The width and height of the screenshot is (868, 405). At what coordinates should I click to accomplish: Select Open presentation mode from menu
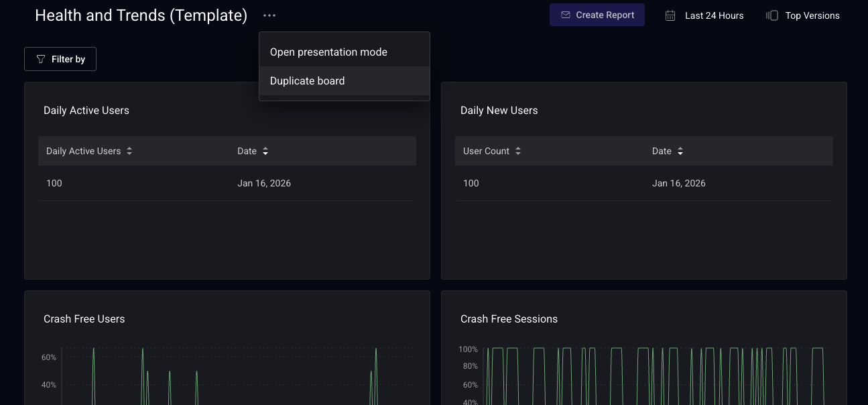tap(328, 52)
